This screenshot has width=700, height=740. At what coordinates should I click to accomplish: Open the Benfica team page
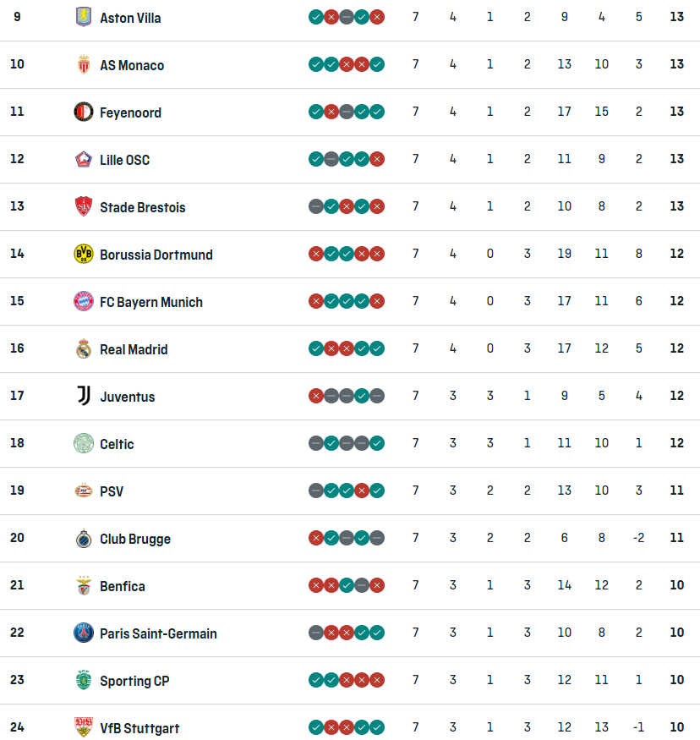123,586
